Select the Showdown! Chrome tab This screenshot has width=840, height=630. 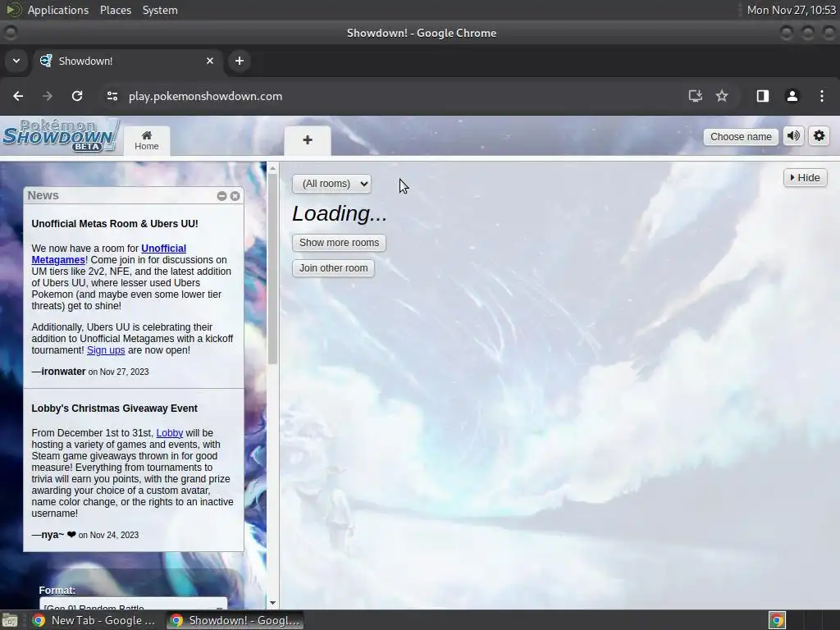127,61
